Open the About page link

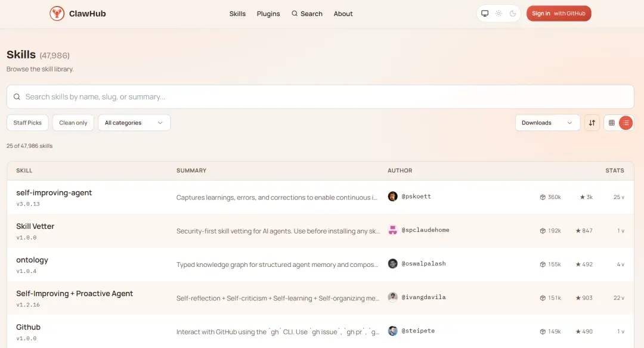(x=343, y=14)
